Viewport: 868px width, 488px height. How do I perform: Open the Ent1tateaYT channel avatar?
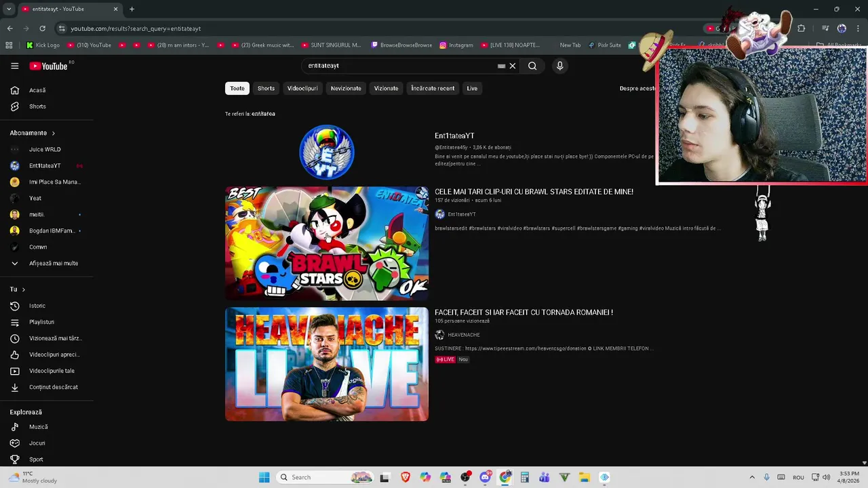327,152
